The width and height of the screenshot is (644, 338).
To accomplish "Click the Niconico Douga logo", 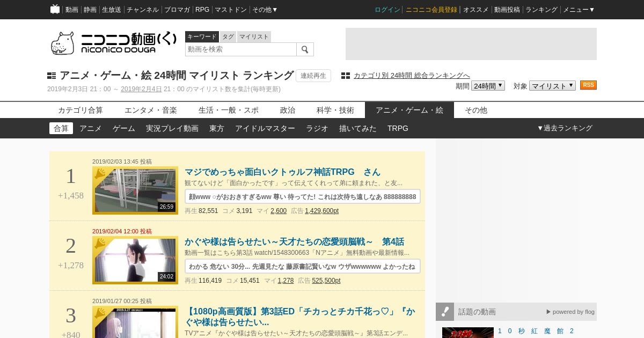I will 113,43.
